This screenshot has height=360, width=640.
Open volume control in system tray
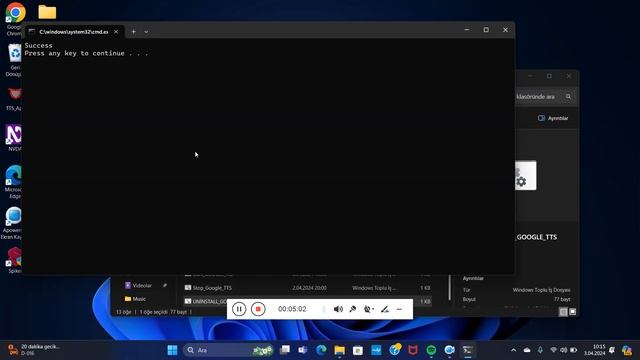[563, 350]
